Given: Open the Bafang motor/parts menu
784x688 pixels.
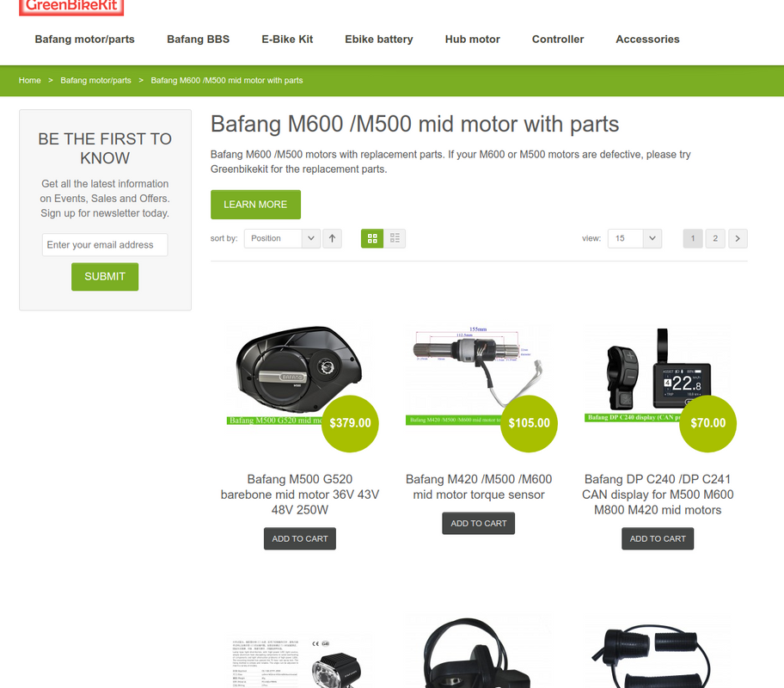Looking at the screenshot, I should [84, 39].
